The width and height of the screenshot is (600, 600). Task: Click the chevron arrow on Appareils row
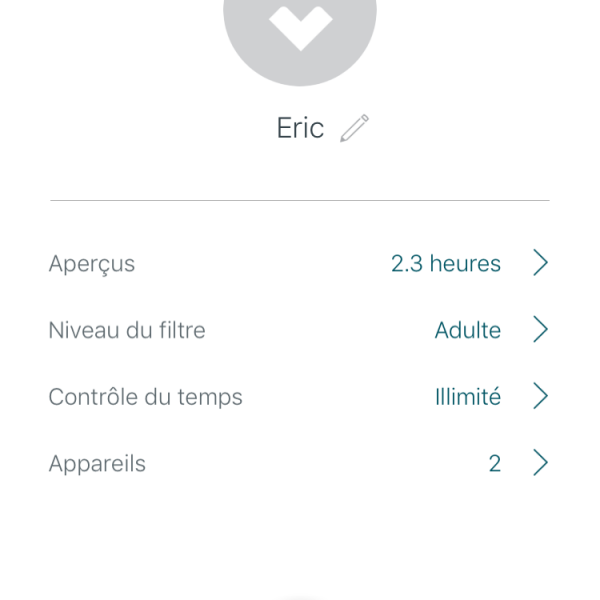click(540, 463)
